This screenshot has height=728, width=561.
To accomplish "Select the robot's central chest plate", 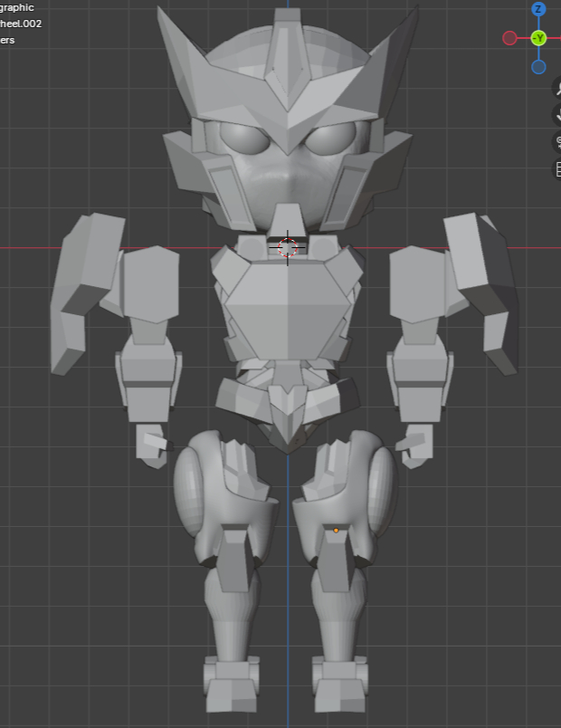I will [287, 312].
